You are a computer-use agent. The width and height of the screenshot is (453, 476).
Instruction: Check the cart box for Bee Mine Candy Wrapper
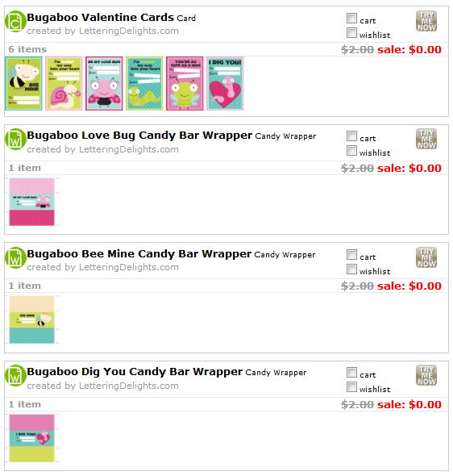click(x=351, y=255)
